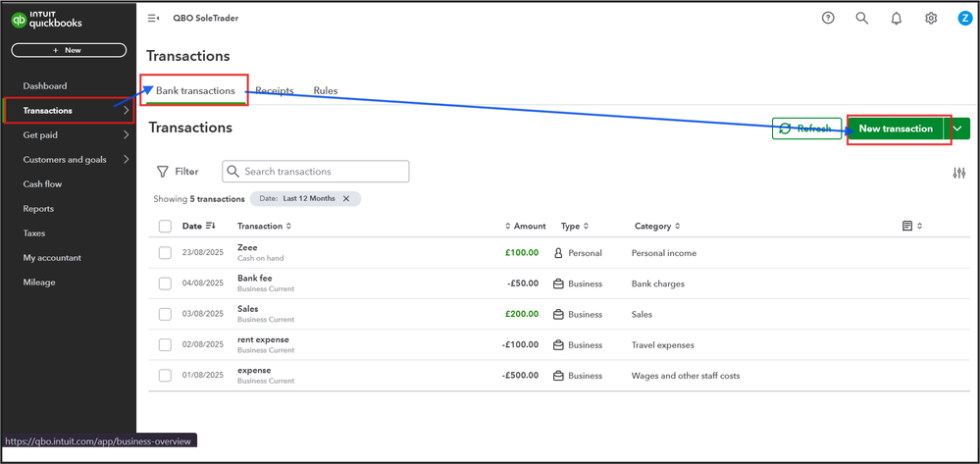Click the Business type icon for Bank fee
980x464 pixels.
click(x=559, y=284)
